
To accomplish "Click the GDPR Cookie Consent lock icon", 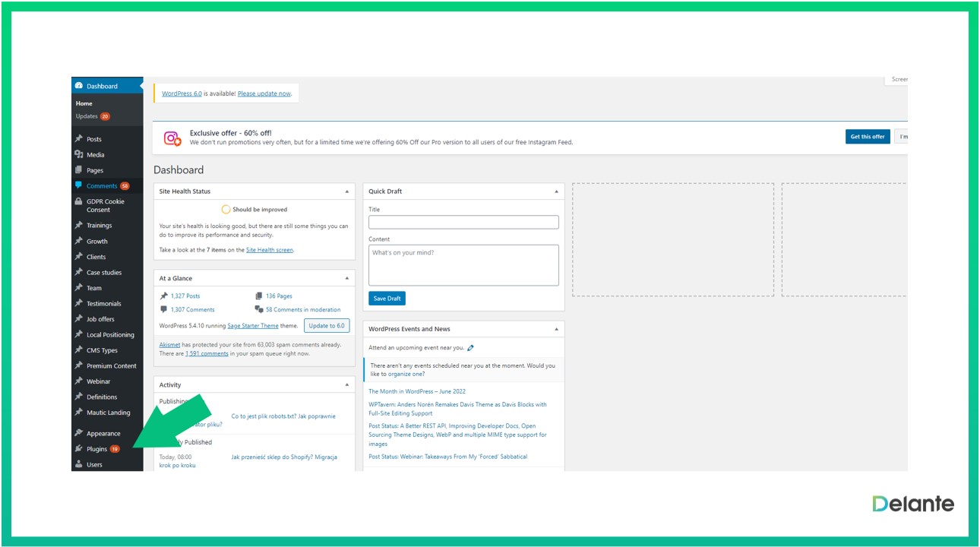I will pyautogui.click(x=79, y=201).
